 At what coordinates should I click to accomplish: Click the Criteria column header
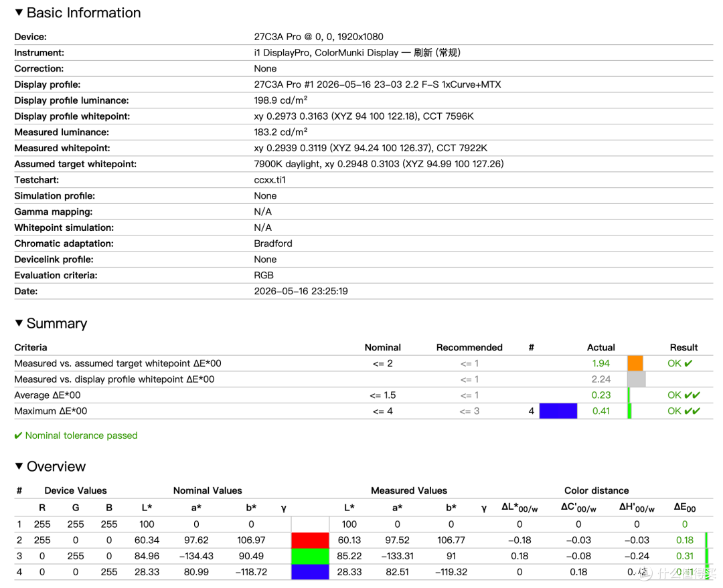pyautogui.click(x=30, y=347)
